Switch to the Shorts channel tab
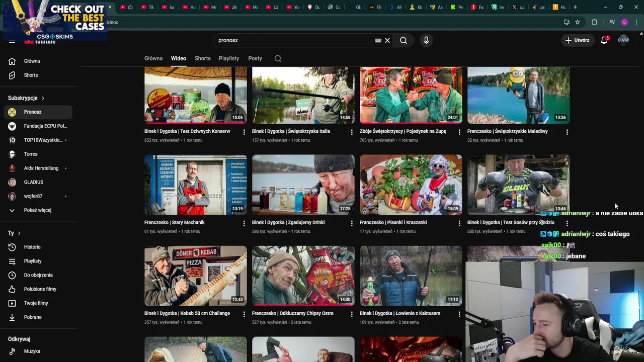The image size is (644, 362). pyautogui.click(x=203, y=58)
